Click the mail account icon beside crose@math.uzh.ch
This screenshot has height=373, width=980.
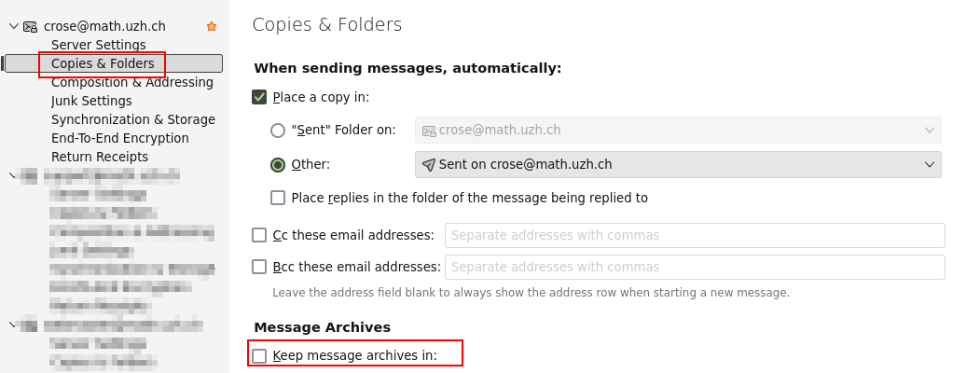click(31, 27)
